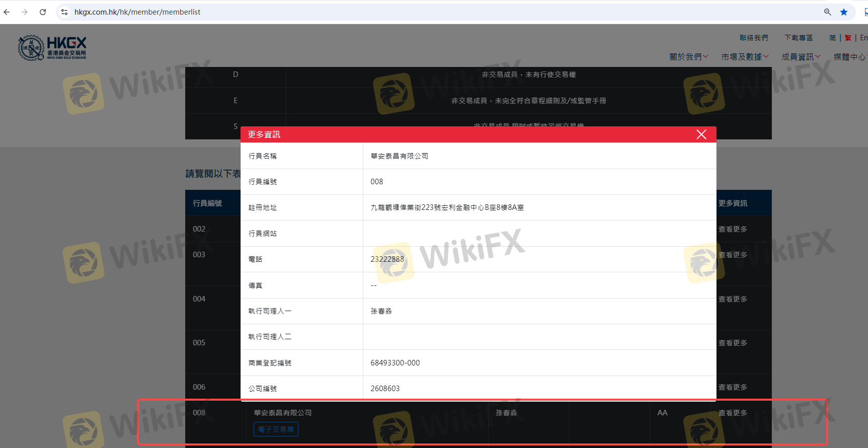Open the 下載專區 link

[x=799, y=38]
